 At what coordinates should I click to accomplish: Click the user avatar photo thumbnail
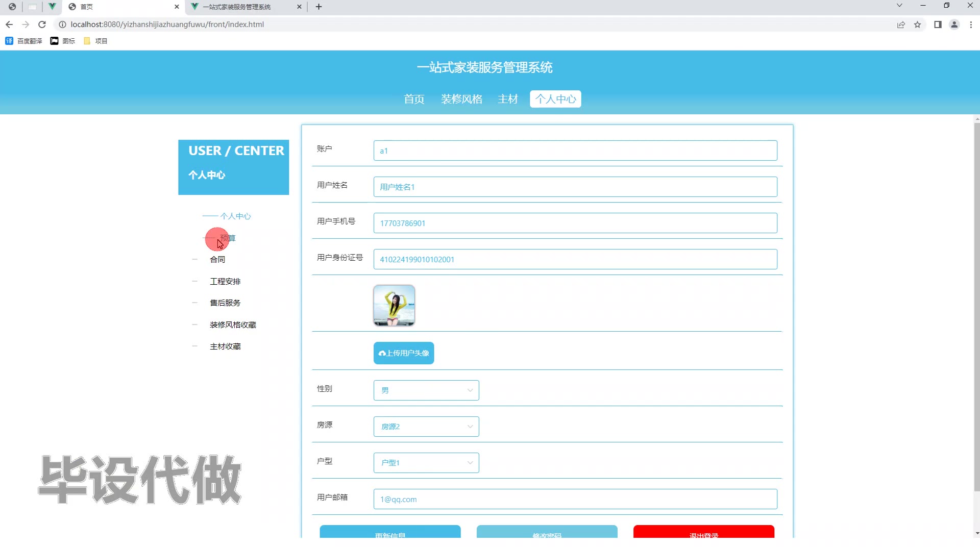click(x=394, y=305)
